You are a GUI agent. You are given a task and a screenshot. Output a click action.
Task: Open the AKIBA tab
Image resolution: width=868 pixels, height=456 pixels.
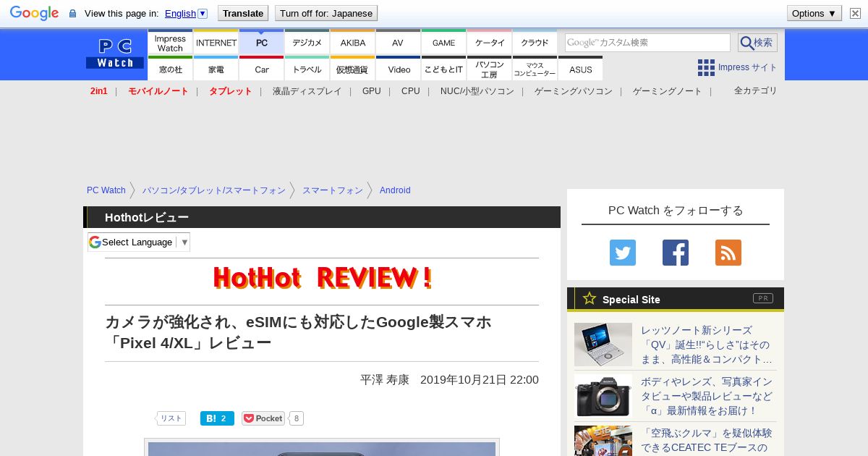click(x=353, y=43)
